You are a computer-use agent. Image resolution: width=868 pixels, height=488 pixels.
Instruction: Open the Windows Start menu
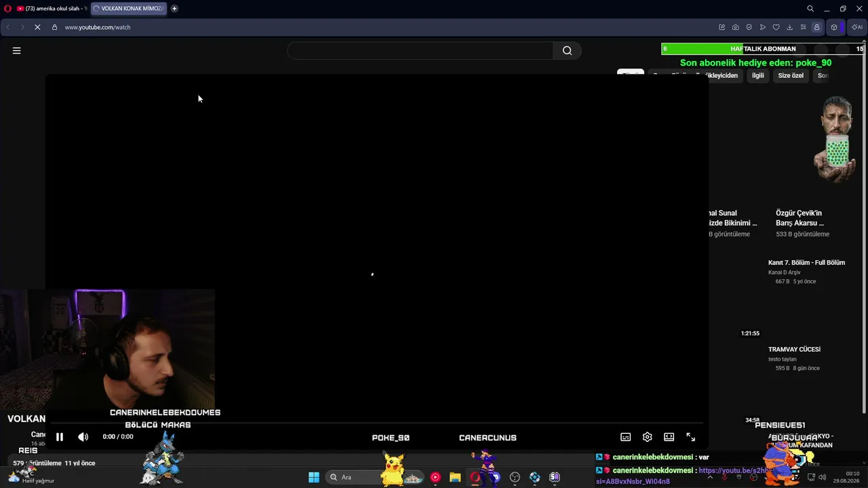tap(314, 477)
